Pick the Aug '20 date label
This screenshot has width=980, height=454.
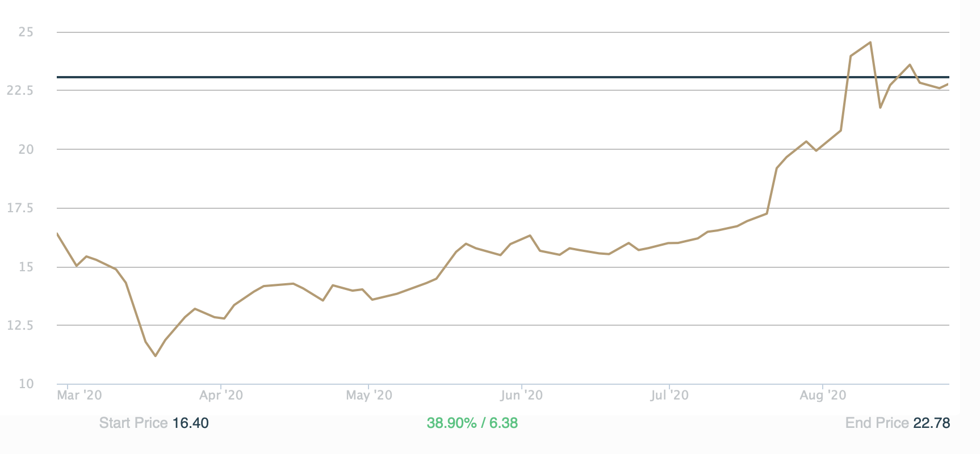pyautogui.click(x=823, y=395)
